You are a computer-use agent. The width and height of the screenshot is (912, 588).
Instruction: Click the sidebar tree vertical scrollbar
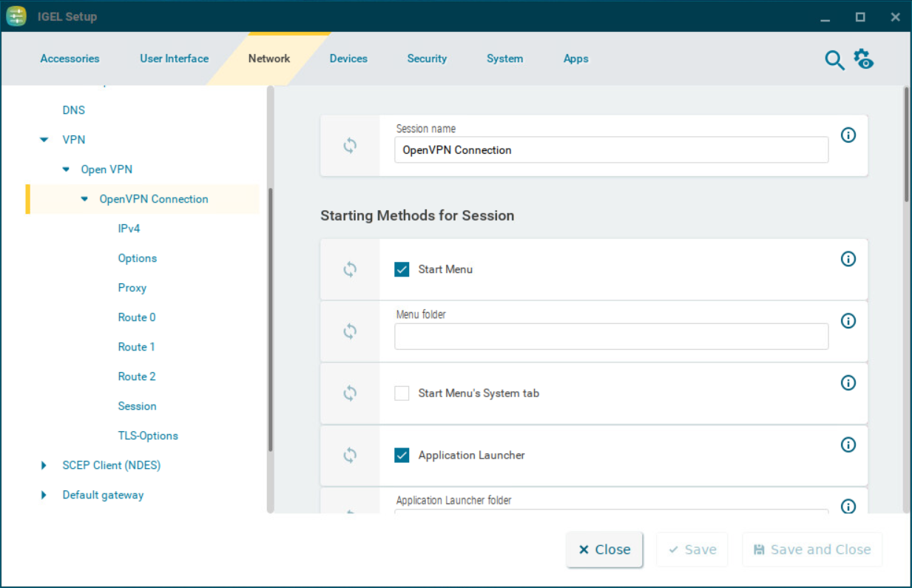(x=271, y=318)
